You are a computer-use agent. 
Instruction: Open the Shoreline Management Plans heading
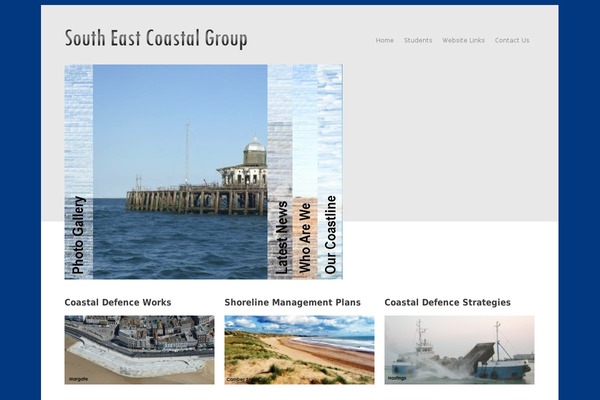click(292, 302)
